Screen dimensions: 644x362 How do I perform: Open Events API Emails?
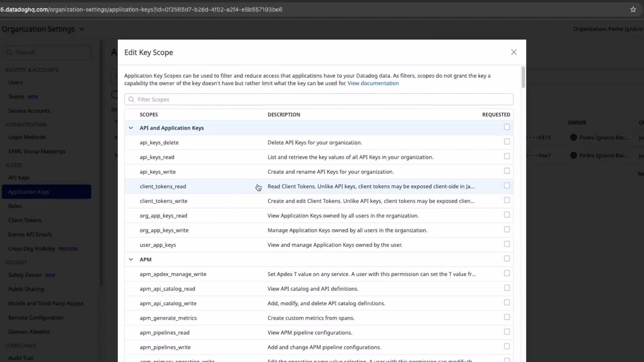pyautogui.click(x=30, y=235)
